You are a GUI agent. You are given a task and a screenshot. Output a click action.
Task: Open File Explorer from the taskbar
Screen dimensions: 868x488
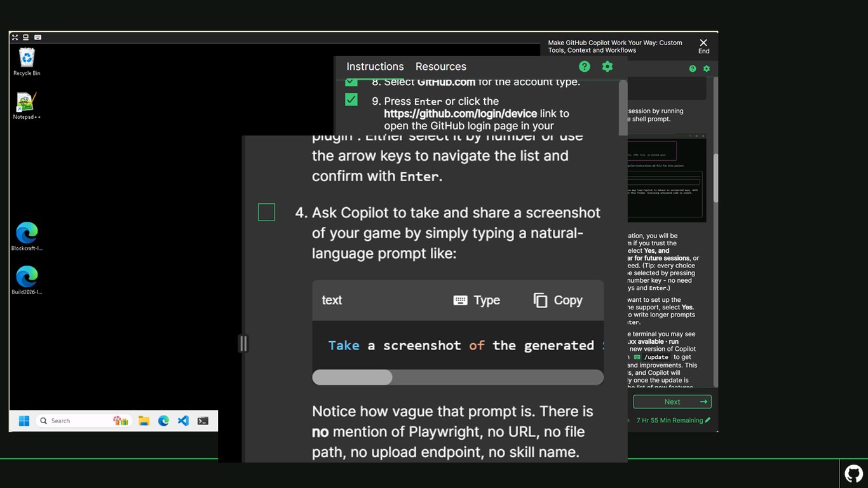(144, 421)
